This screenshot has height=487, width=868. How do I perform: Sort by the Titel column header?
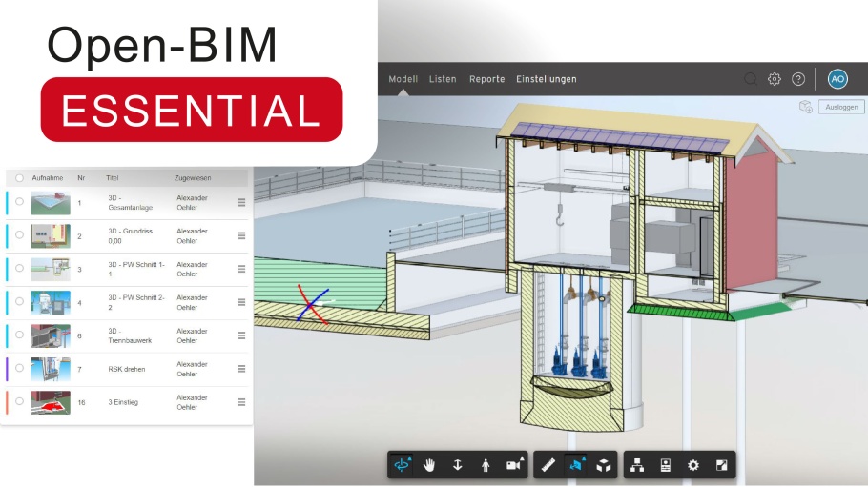(x=113, y=178)
